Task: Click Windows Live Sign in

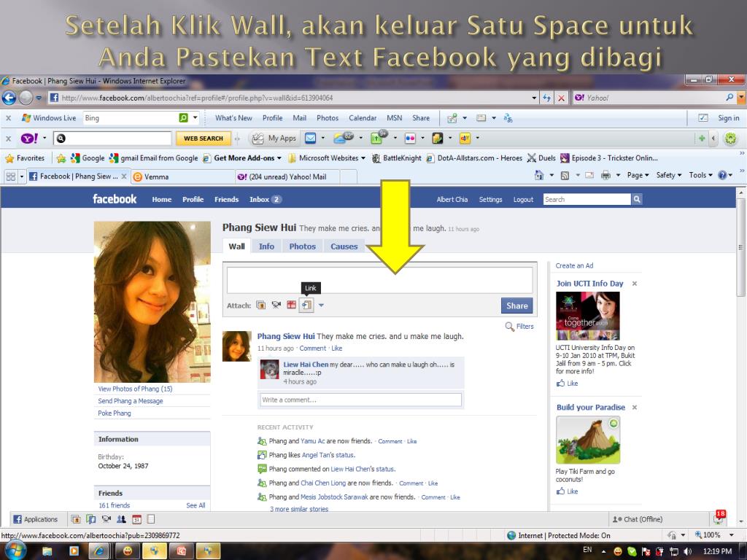Action: coord(729,118)
